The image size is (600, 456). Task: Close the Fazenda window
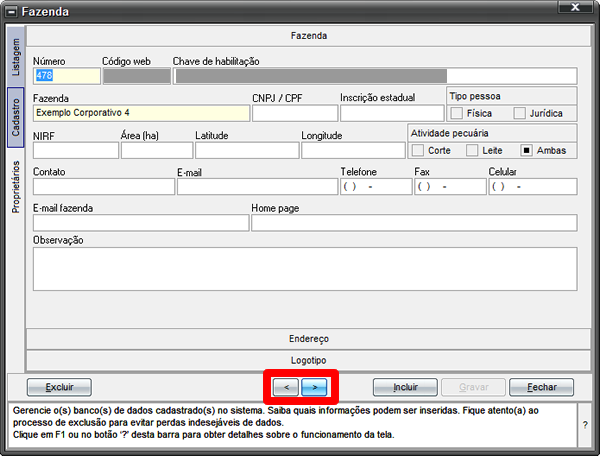click(575, 7)
